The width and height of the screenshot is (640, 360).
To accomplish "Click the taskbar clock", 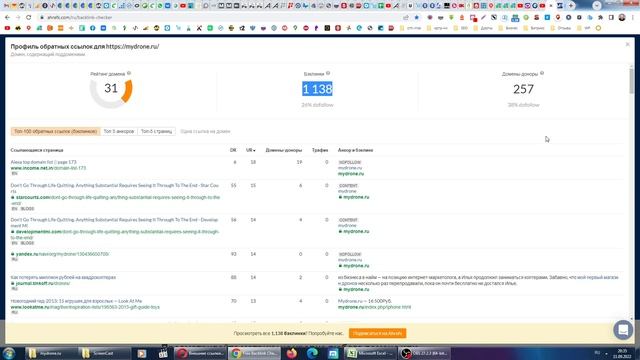I will click(x=622, y=353).
